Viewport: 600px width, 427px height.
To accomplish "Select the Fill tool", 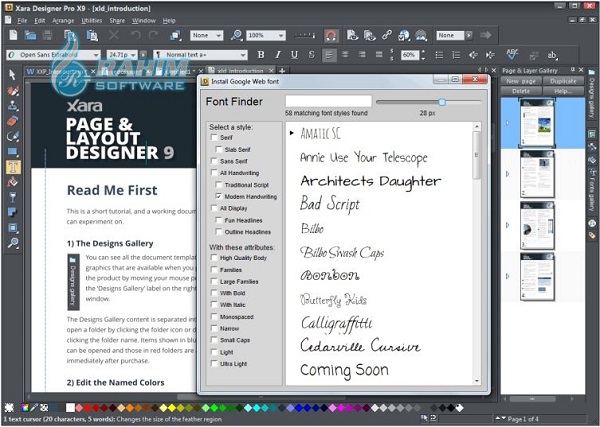I will coord(13,182).
